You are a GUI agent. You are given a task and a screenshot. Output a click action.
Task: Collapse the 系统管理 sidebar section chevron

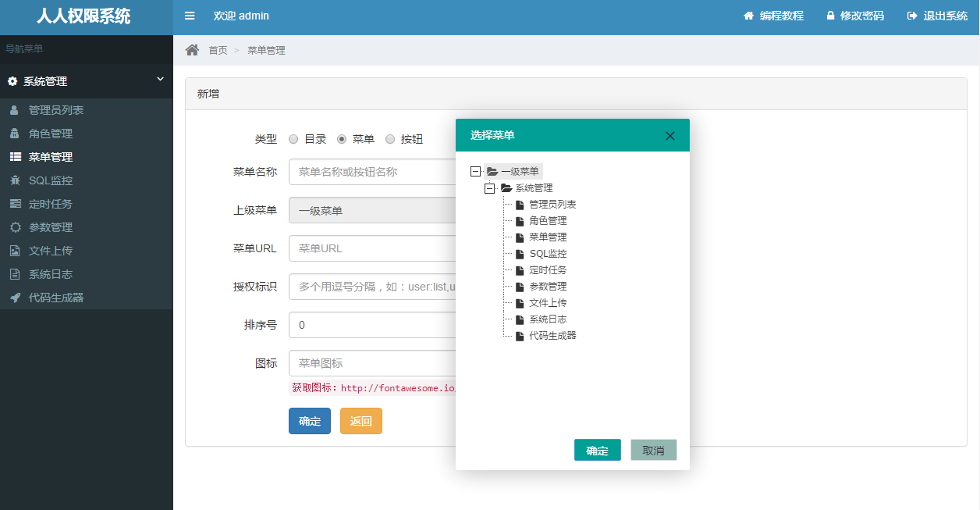[x=160, y=79]
